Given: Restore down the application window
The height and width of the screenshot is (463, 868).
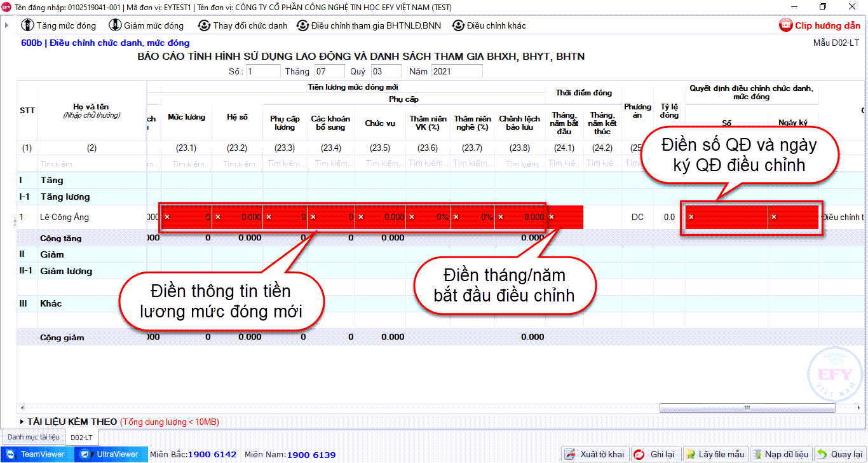Looking at the screenshot, I should [823, 6].
